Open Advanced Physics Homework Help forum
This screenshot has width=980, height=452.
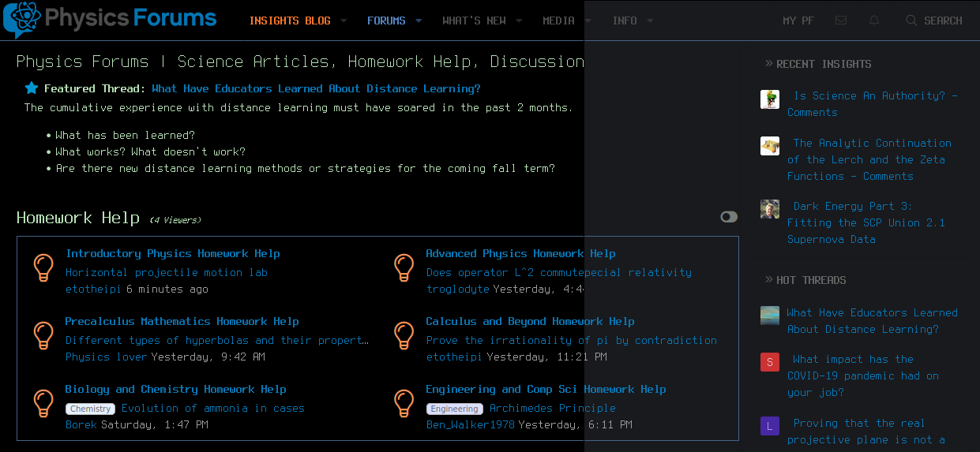tap(520, 253)
